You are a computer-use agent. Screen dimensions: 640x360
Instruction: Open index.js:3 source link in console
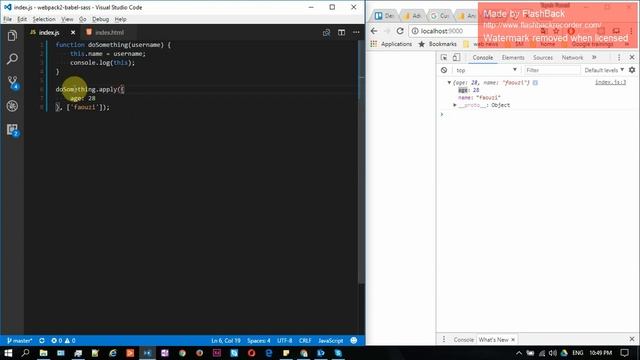coord(610,82)
